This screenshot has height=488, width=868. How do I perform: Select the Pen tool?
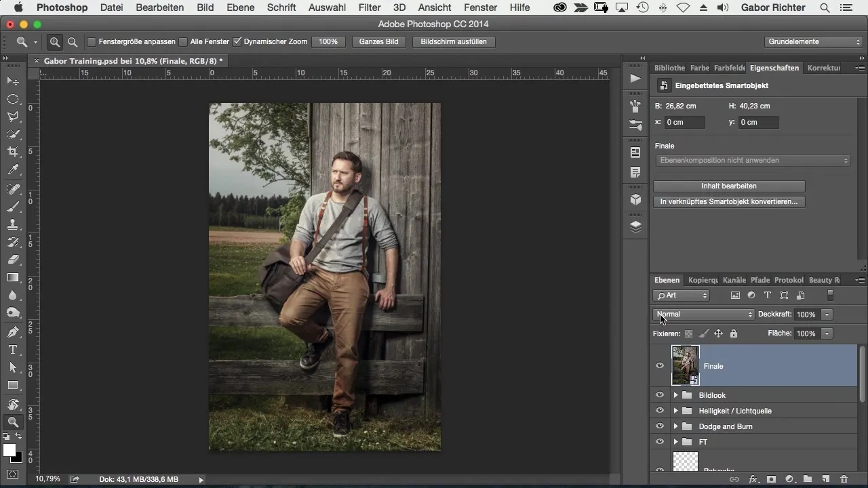click(x=13, y=332)
